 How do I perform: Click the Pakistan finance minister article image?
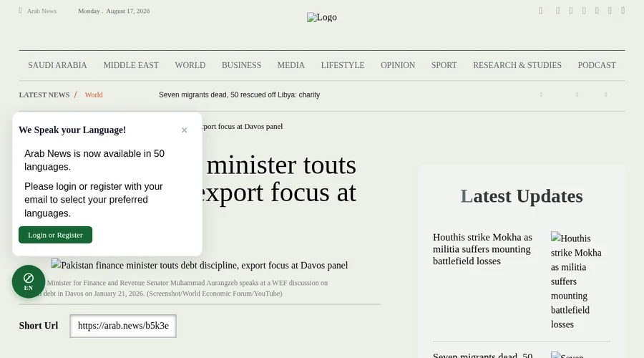tap(200, 265)
